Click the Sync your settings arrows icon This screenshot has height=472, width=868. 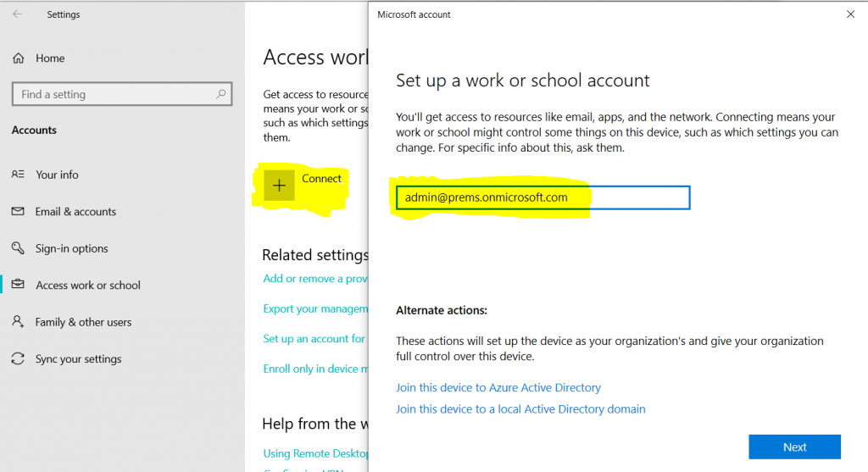[x=18, y=358]
